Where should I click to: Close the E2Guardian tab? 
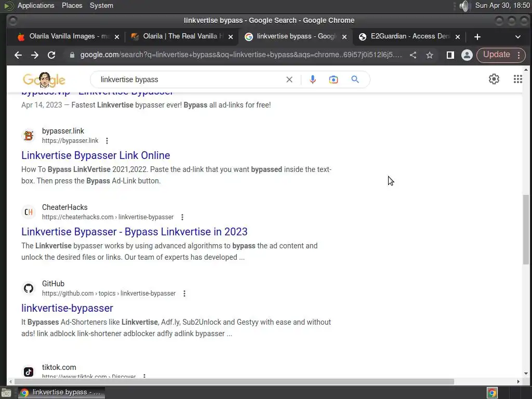pyautogui.click(x=457, y=37)
